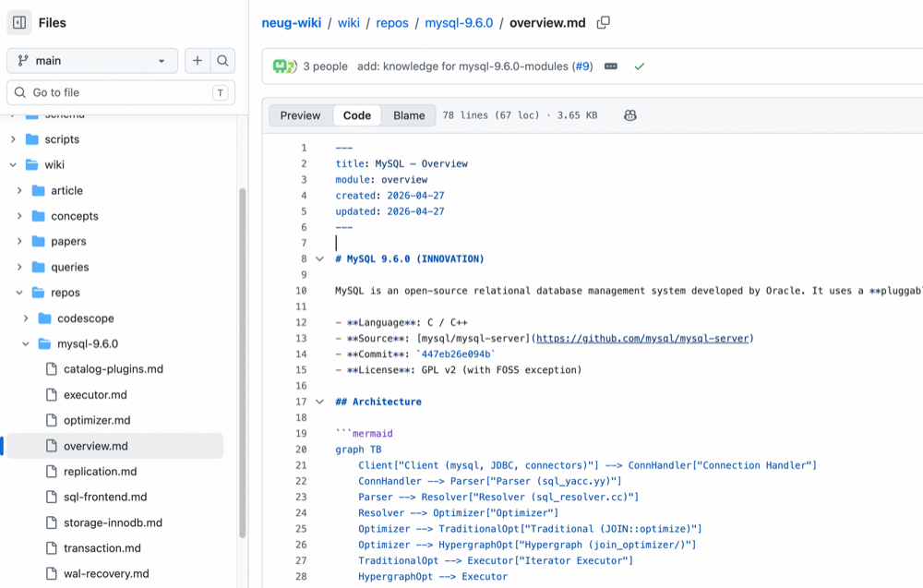Image resolution: width=923 pixels, height=588 pixels.
Task: Open the main branch dropdown
Action: pos(92,61)
